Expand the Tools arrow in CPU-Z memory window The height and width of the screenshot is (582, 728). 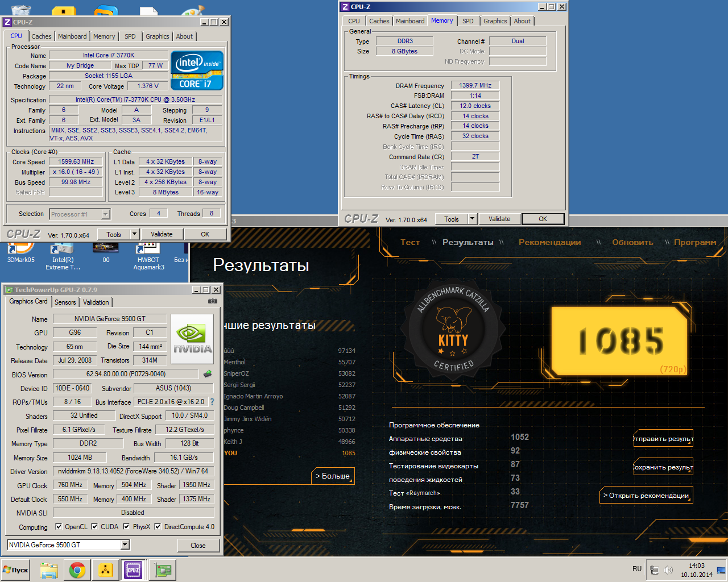pyautogui.click(x=472, y=219)
